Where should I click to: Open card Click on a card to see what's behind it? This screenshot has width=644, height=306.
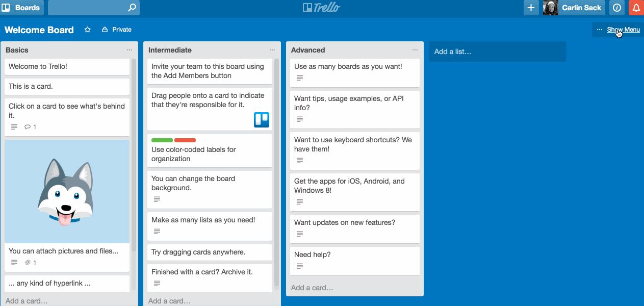point(67,117)
